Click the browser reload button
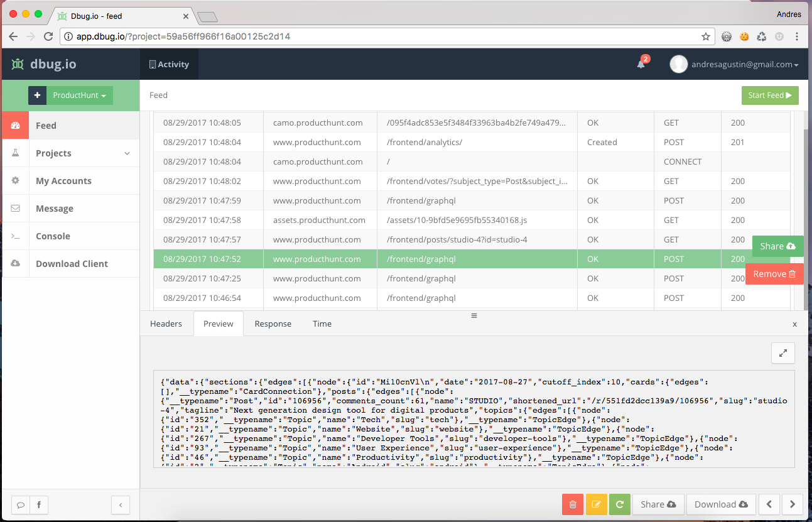This screenshot has height=522, width=812. pos(48,36)
